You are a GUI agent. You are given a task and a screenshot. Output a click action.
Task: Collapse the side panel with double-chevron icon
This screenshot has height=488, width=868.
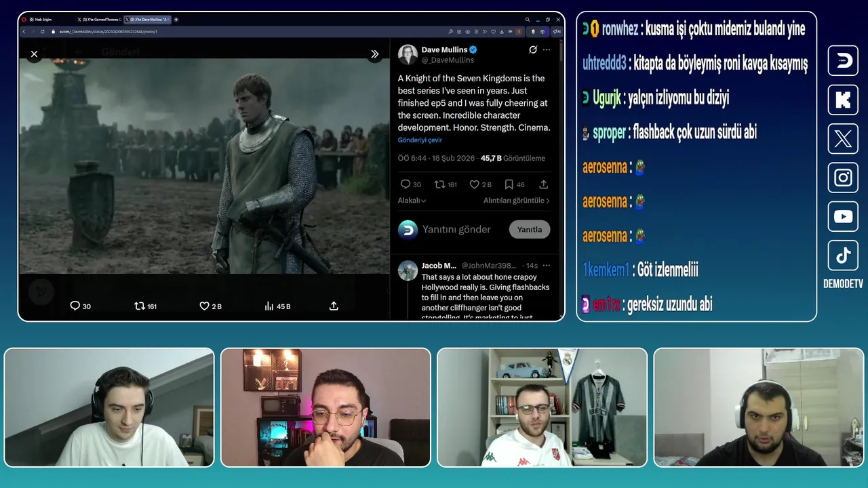click(x=374, y=54)
